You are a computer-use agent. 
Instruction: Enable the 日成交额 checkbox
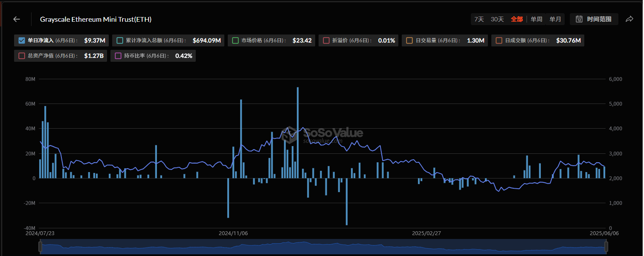click(x=499, y=41)
